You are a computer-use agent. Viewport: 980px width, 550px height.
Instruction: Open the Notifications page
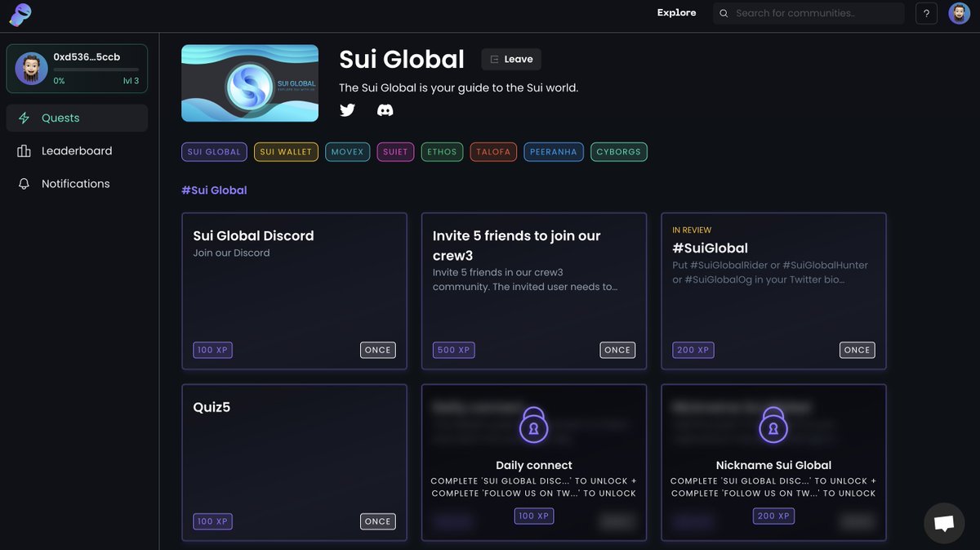77,184
